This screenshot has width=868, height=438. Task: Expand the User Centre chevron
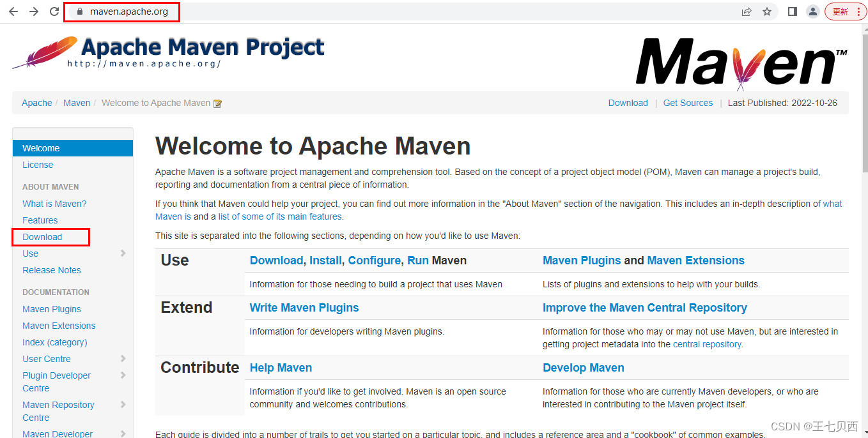pyautogui.click(x=123, y=359)
